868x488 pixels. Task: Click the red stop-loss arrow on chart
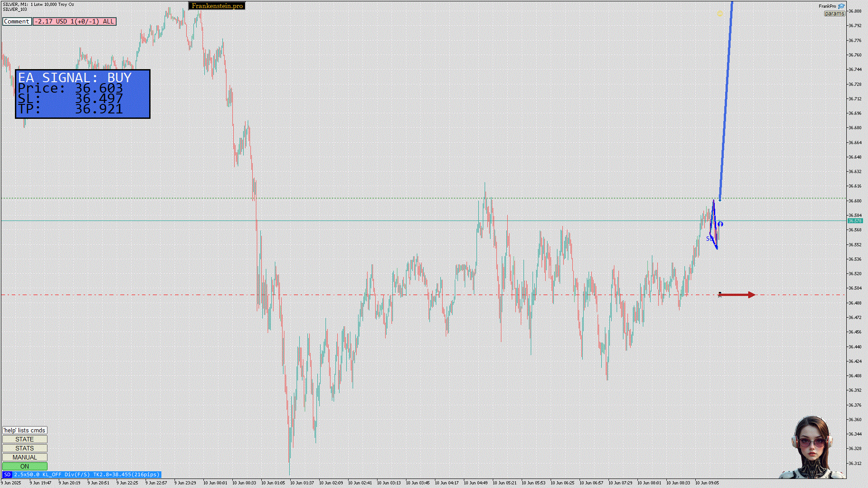click(737, 295)
